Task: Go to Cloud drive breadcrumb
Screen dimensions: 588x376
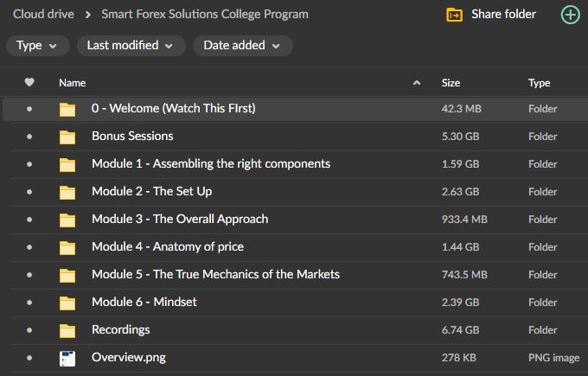Action: (43, 14)
